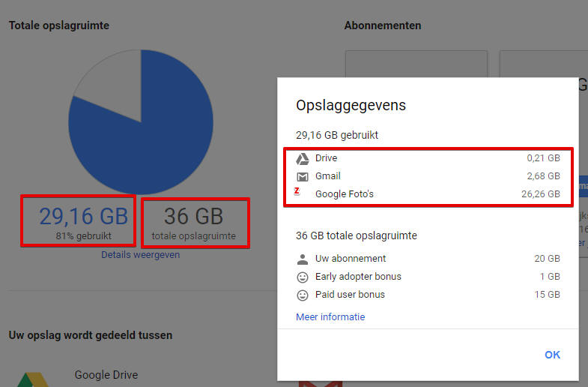Click the smiley icon beside Paid user bonus
The image size is (588, 387).
click(x=303, y=295)
